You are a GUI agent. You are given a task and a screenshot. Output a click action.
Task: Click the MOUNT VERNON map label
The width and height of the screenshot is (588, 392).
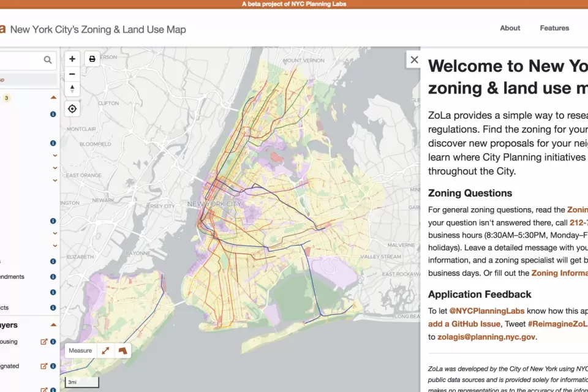pyautogui.click(x=304, y=61)
